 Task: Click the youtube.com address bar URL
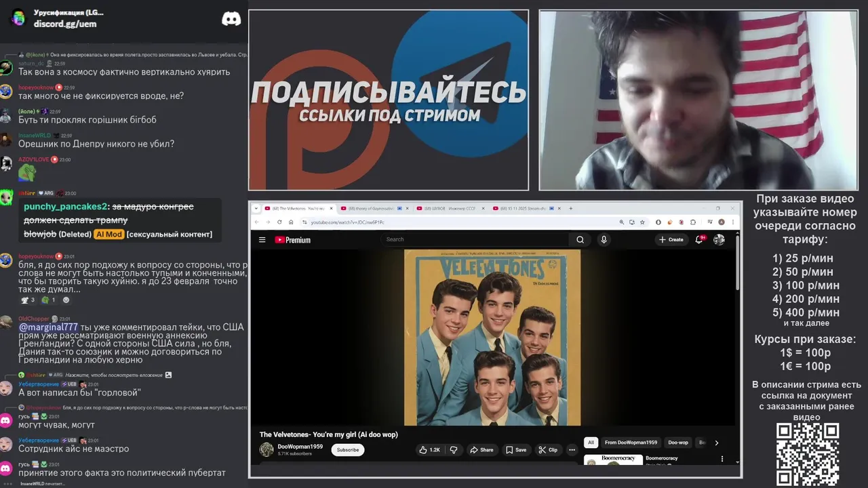(347, 222)
